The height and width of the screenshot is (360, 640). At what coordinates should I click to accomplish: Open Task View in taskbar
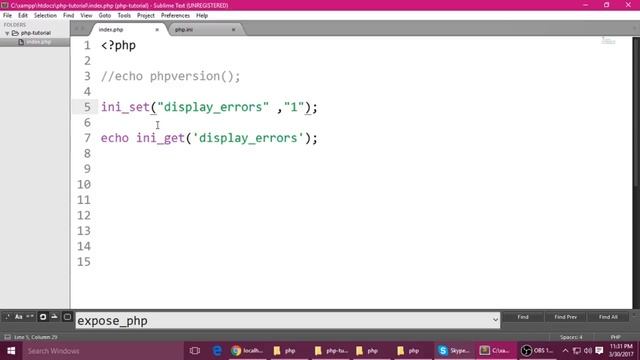(x=195, y=351)
